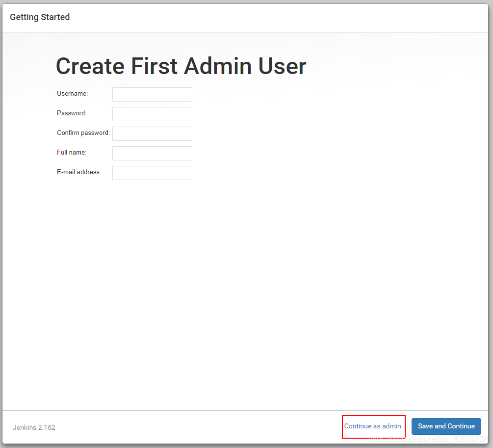
Task: Activate the E-mail address field
Action: [152, 173]
